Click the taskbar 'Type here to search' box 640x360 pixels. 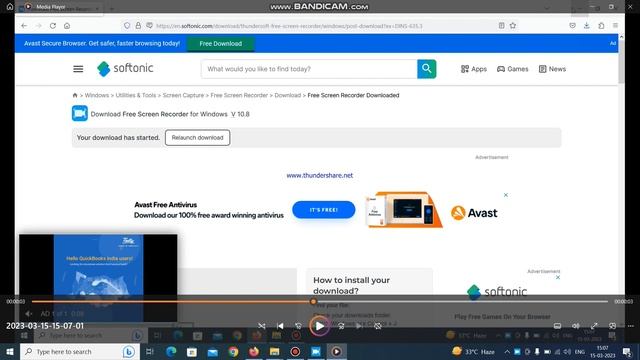80,351
